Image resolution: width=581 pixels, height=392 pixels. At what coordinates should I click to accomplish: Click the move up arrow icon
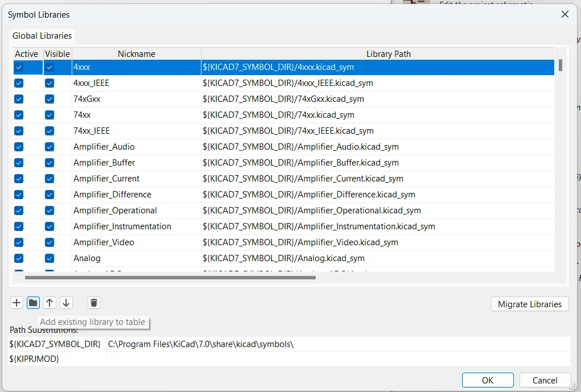coord(50,303)
